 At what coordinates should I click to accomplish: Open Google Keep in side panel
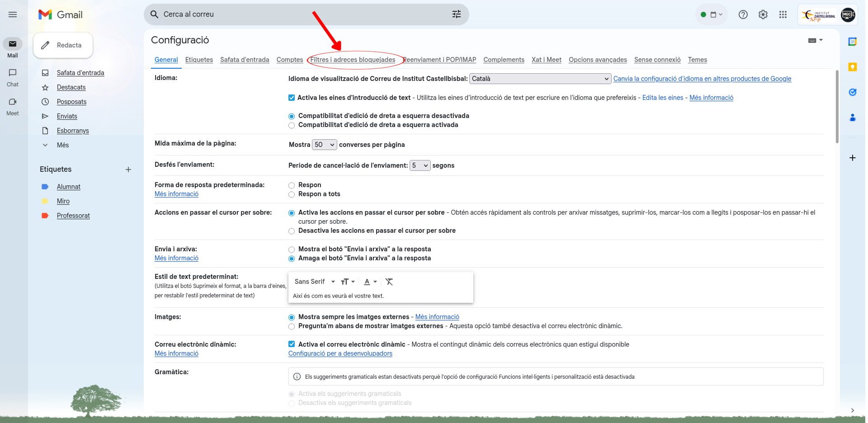click(x=852, y=67)
